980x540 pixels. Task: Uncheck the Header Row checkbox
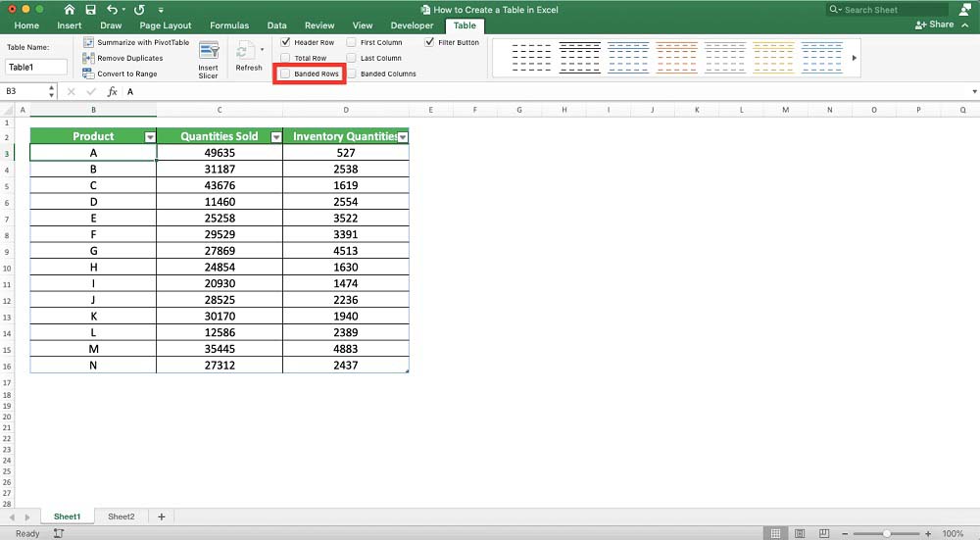(x=285, y=43)
